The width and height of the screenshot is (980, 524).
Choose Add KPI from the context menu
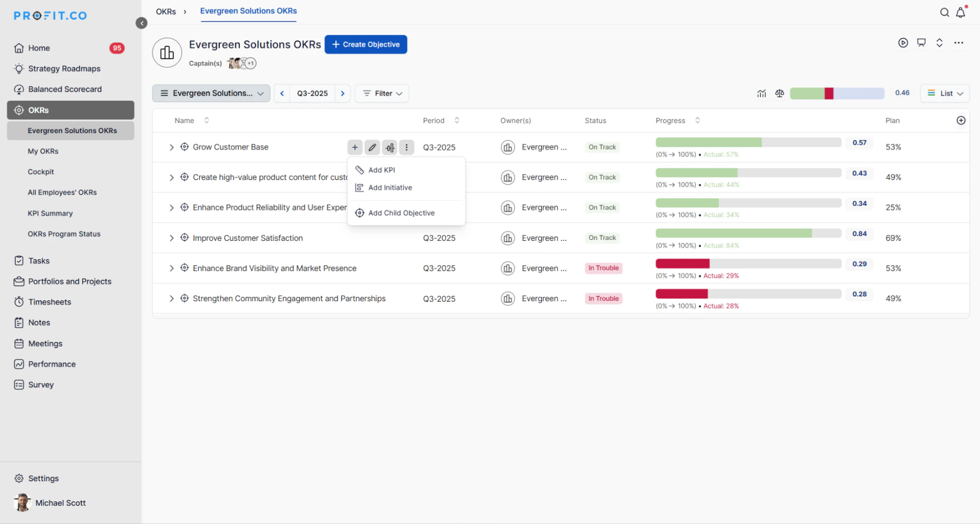(x=382, y=170)
